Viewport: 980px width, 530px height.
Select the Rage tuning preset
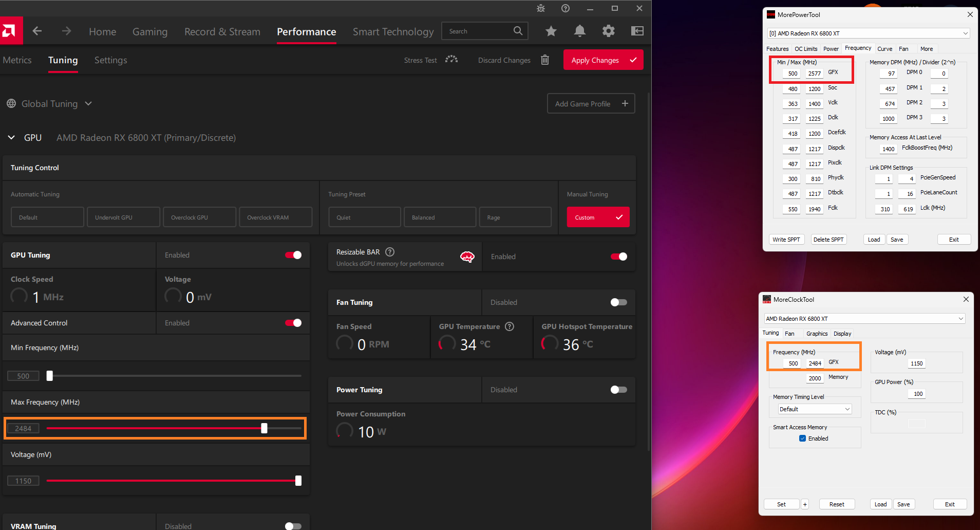[515, 217]
